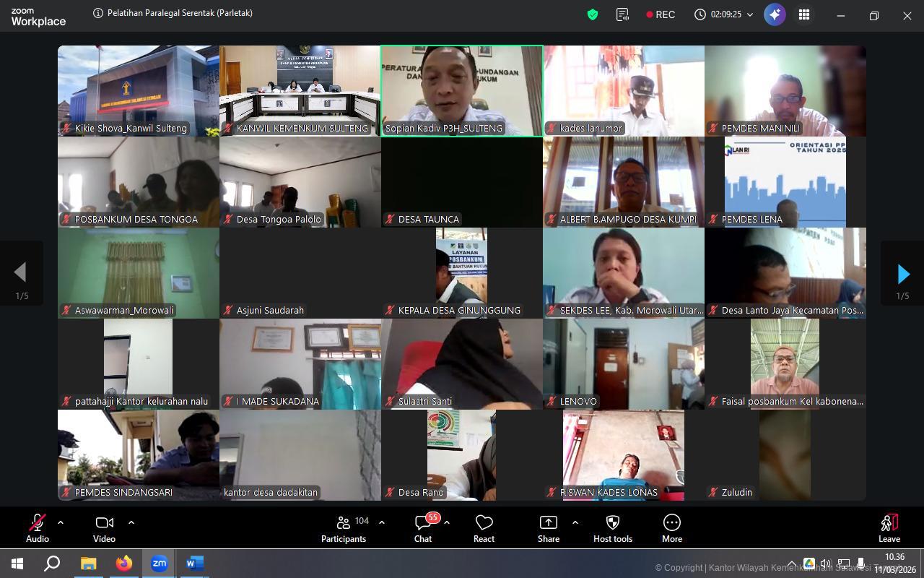Open Microsoft Word from the taskbar
Screen dimensions: 924x578
tap(194, 563)
